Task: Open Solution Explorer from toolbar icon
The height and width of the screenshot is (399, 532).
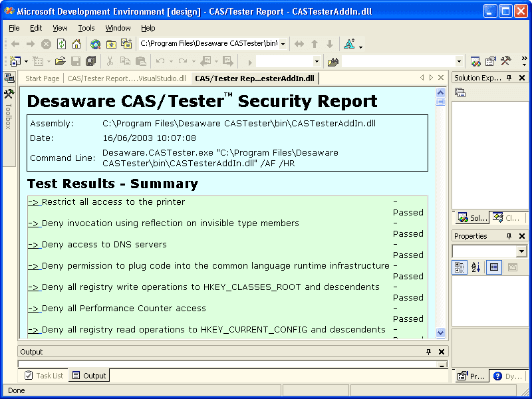Action: click(475, 61)
